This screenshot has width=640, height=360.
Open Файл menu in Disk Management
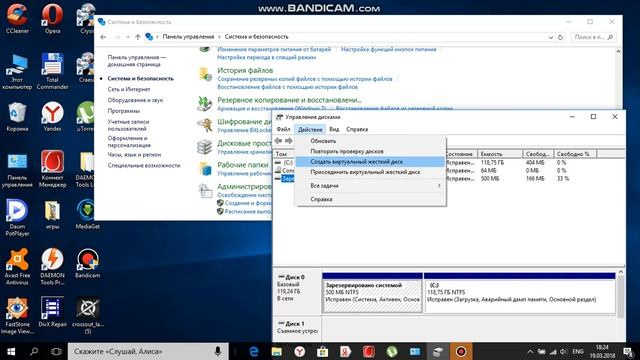[x=283, y=129]
